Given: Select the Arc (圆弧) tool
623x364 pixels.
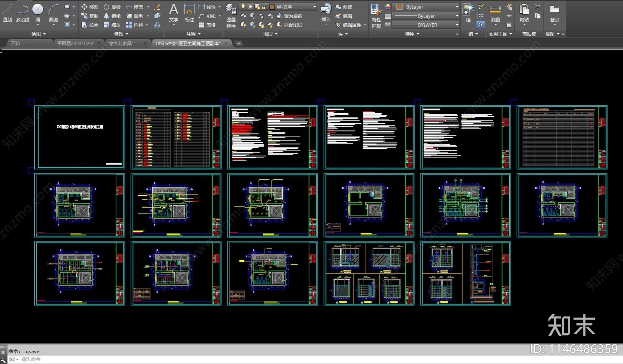Looking at the screenshot, I should (x=53, y=12).
